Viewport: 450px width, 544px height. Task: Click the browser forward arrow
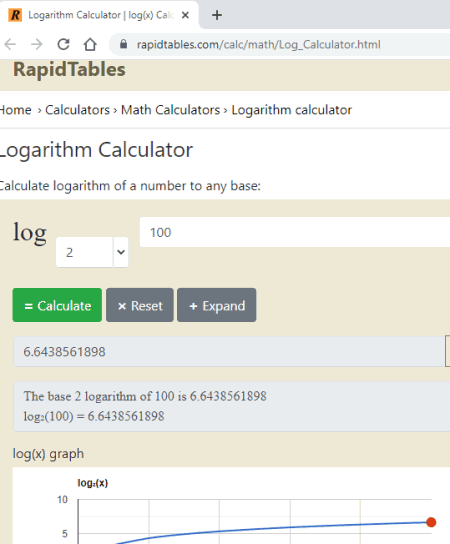click(36, 44)
